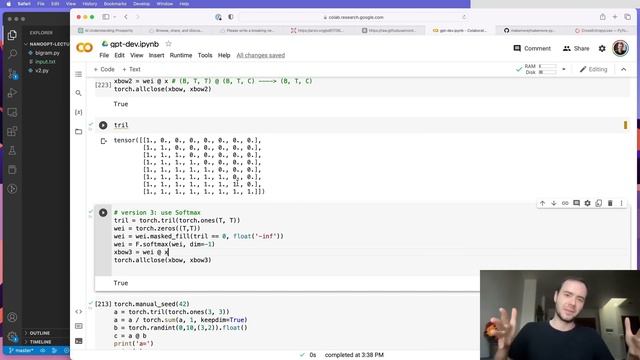The image size is (640, 360).
Task: Open VS Code Testing flask icon
Action: pos(12,150)
